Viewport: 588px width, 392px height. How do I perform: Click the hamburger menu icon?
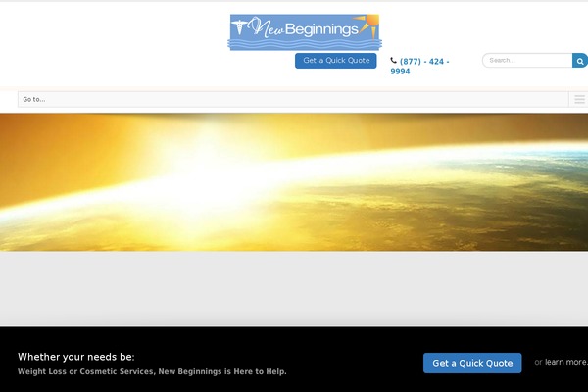(579, 99)
